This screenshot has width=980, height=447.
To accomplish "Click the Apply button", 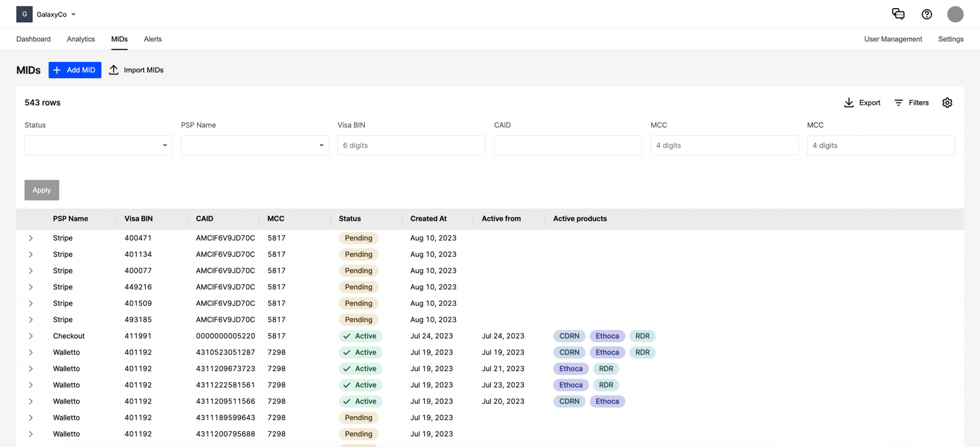I will (42, 190).
